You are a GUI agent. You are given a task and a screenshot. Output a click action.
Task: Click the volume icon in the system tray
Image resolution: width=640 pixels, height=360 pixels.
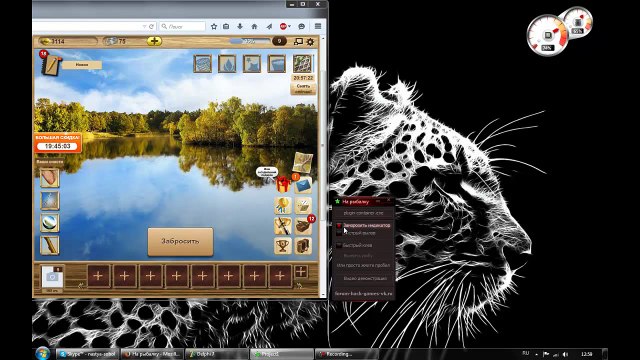[565, 354]
